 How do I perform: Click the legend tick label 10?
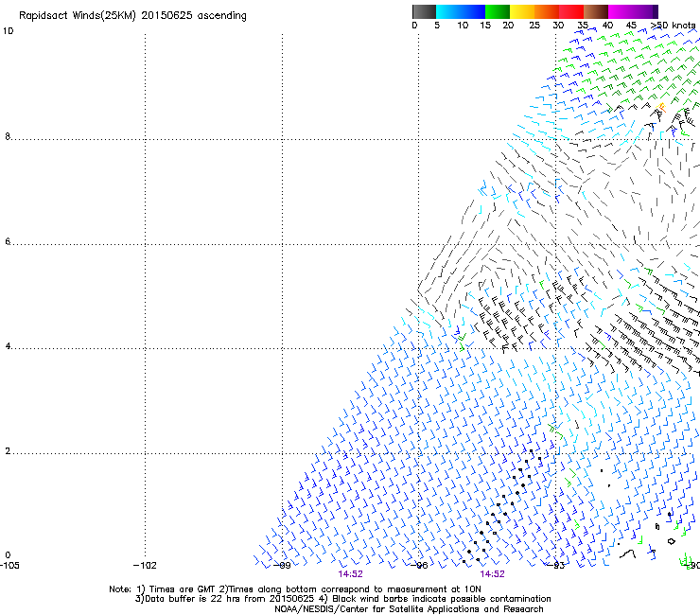pos(463,25)
